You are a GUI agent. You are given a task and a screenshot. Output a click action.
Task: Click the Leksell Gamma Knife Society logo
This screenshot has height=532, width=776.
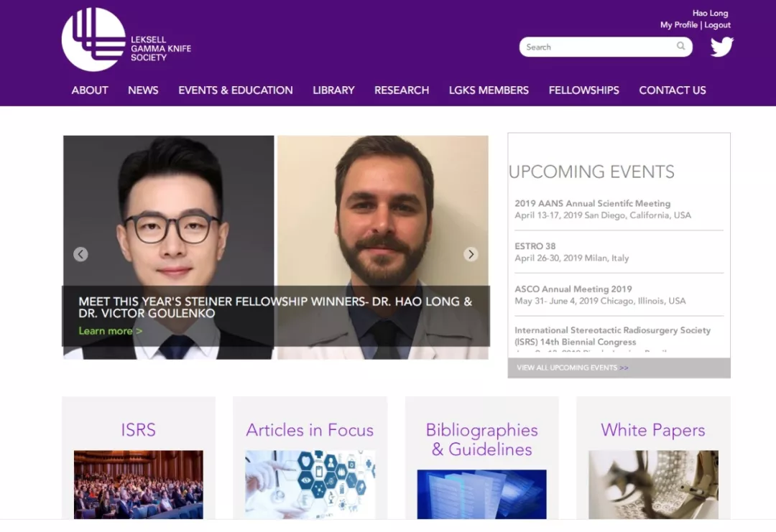point(126,39)
